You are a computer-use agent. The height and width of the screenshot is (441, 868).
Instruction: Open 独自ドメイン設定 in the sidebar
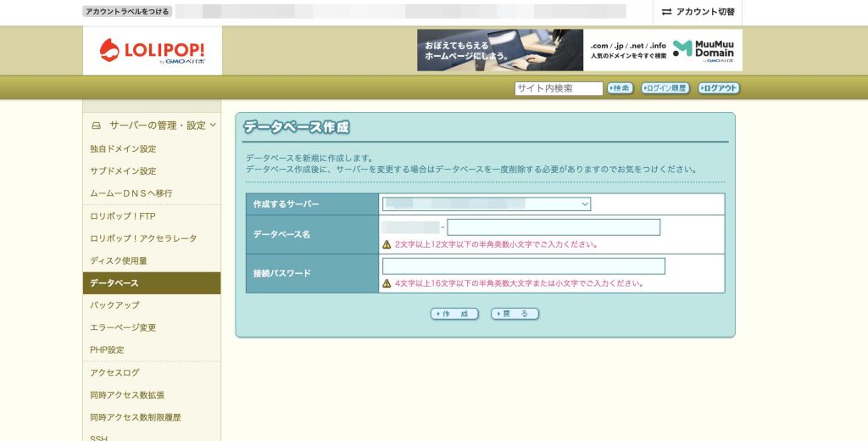pyautogui.click(x=123, y=148)
